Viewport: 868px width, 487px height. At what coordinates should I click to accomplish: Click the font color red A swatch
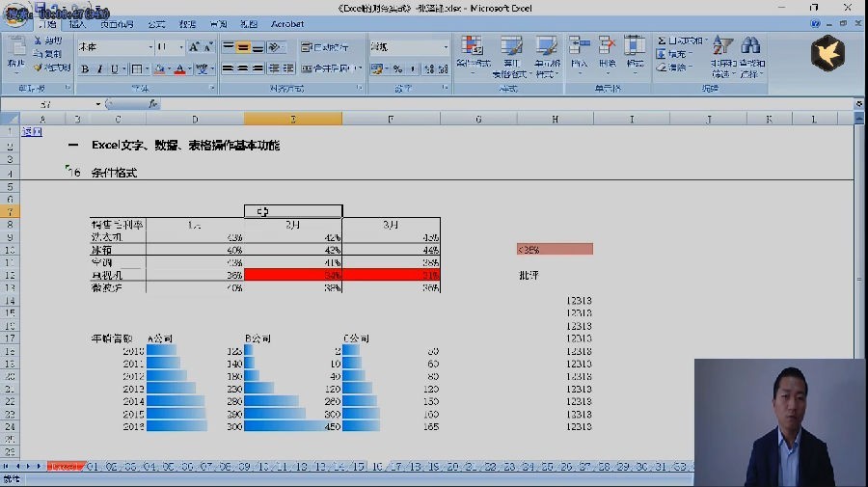tap(179, 69)
